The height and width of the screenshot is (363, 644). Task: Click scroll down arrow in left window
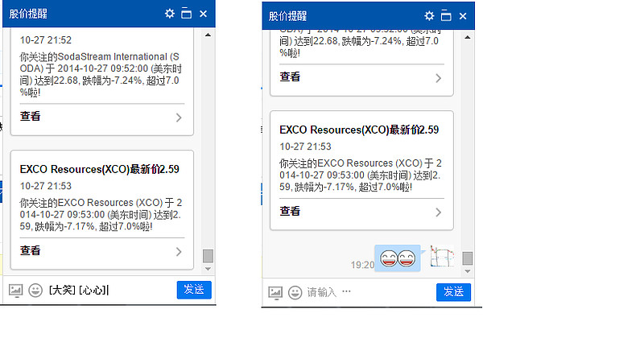pyautogui.click(x=208, y=269)
